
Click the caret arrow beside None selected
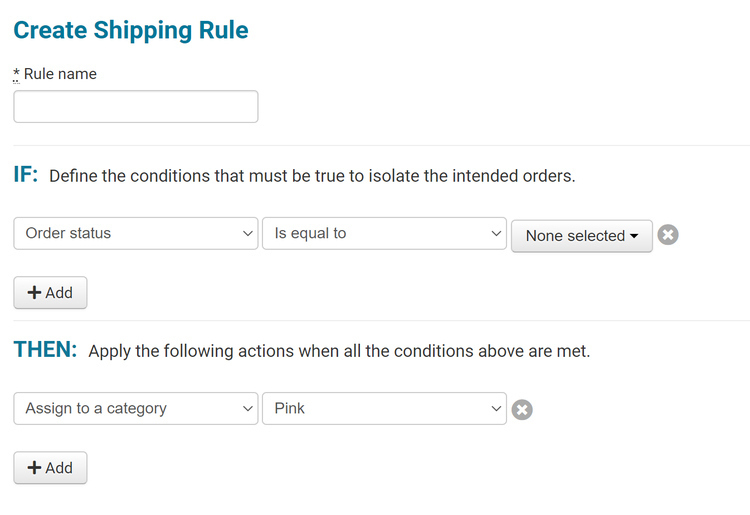(x=634, y=237)
